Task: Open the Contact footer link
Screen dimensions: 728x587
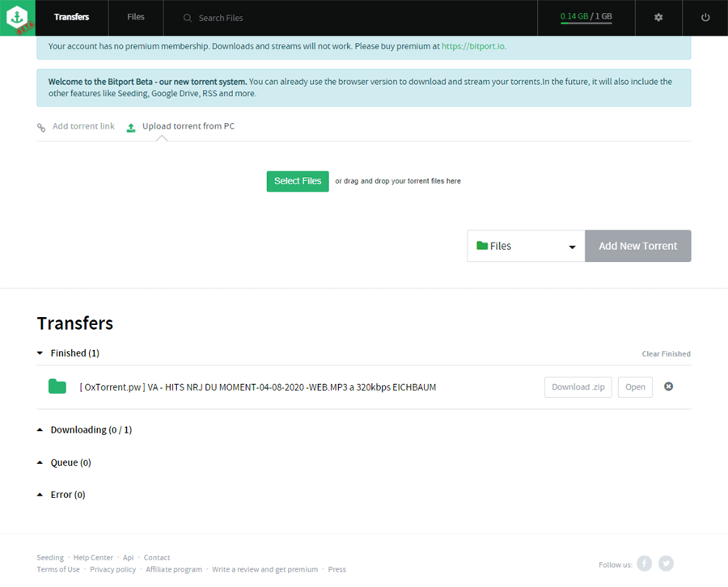Action: pos(157,557)
